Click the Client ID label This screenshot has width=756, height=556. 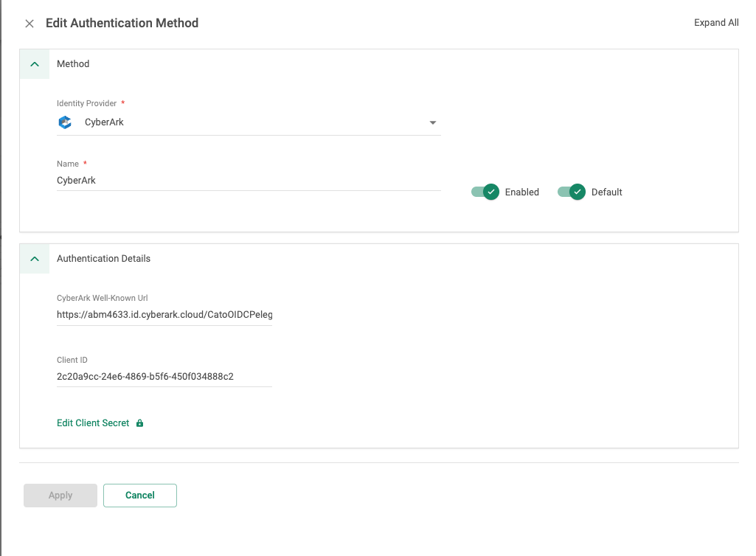[72, 360]
